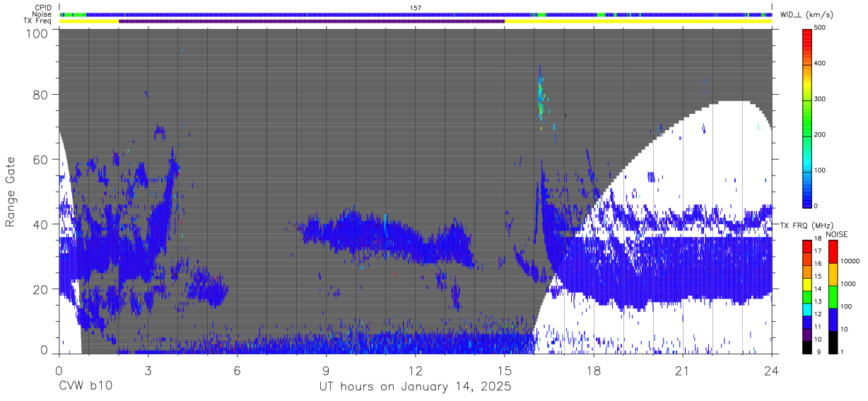Click the TX Freq row label

coord(37,21)
